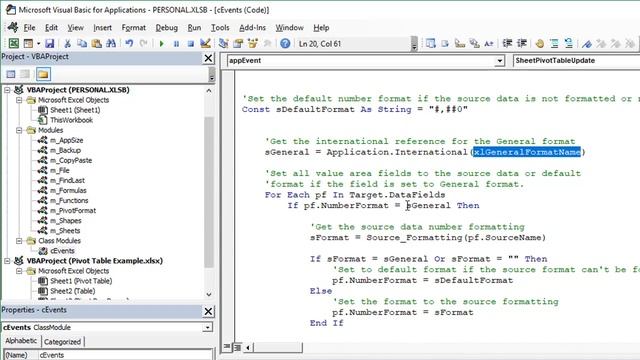
Task: Click the List Properties/Methods icon
Action: [431, 43]
